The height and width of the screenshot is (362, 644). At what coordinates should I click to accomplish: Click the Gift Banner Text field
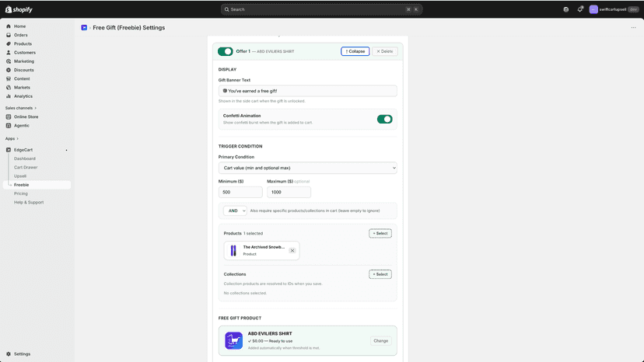pyautogui.click(x=308, y=91)
